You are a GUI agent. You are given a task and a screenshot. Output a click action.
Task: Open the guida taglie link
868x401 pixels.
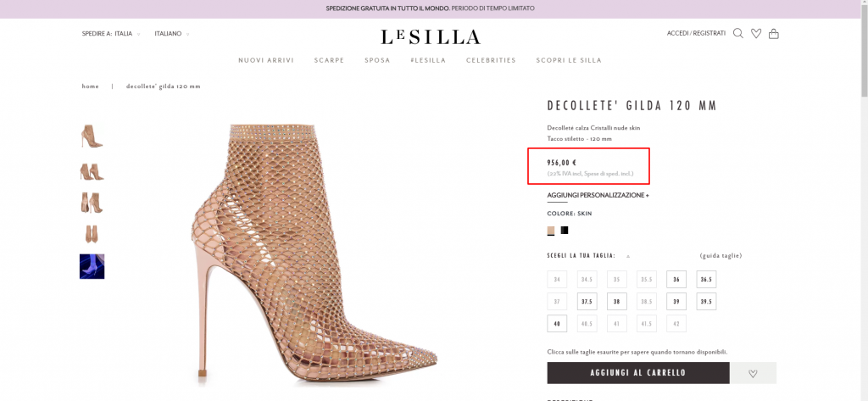click(721, 255)
